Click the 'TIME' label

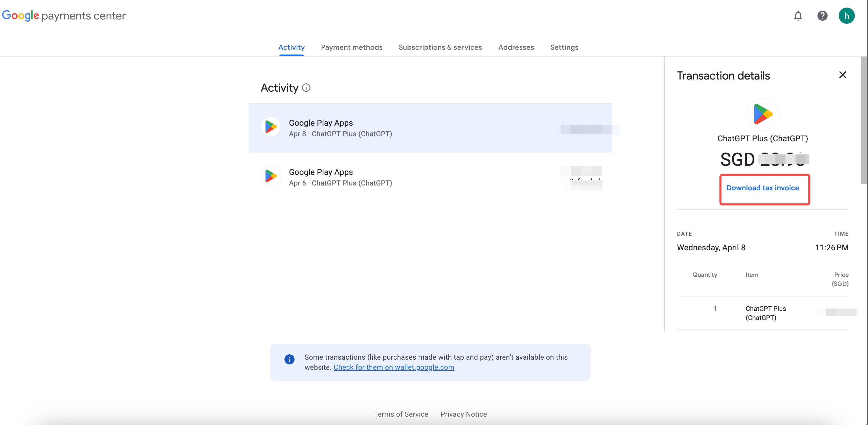point(841,234)
